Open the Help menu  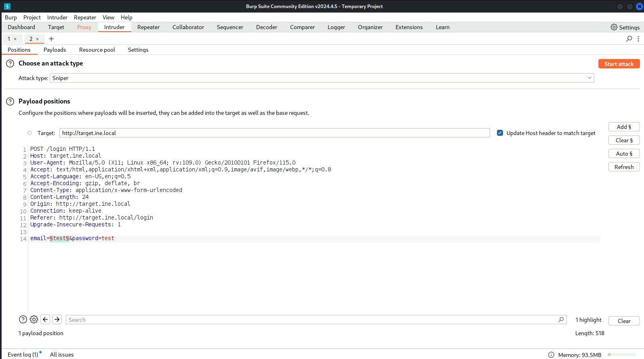[x=126, y=17]
